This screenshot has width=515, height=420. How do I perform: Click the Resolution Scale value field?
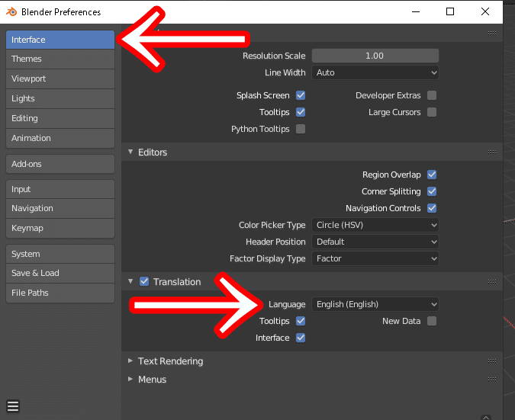pyautogui.click(x=375, y=56)
